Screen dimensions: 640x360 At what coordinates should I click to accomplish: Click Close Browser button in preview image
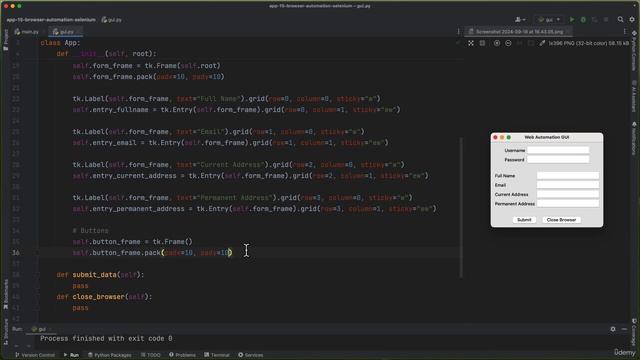(561, 220)
